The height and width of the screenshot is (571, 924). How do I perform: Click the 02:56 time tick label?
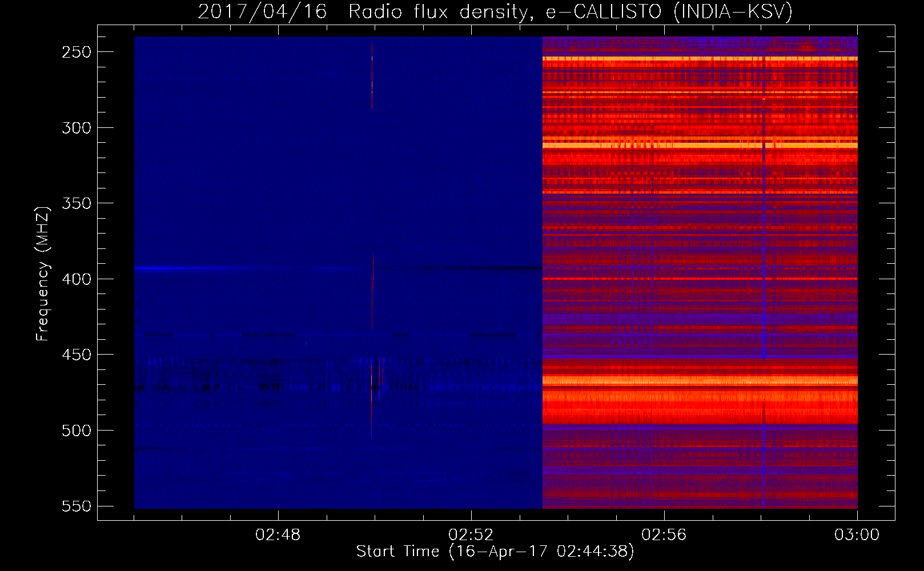[x=664, y=535]
